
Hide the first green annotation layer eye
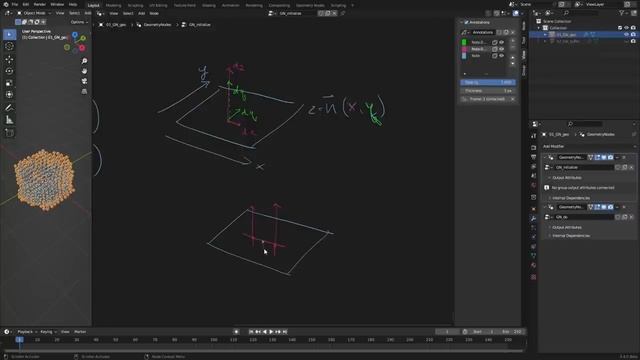502,42
